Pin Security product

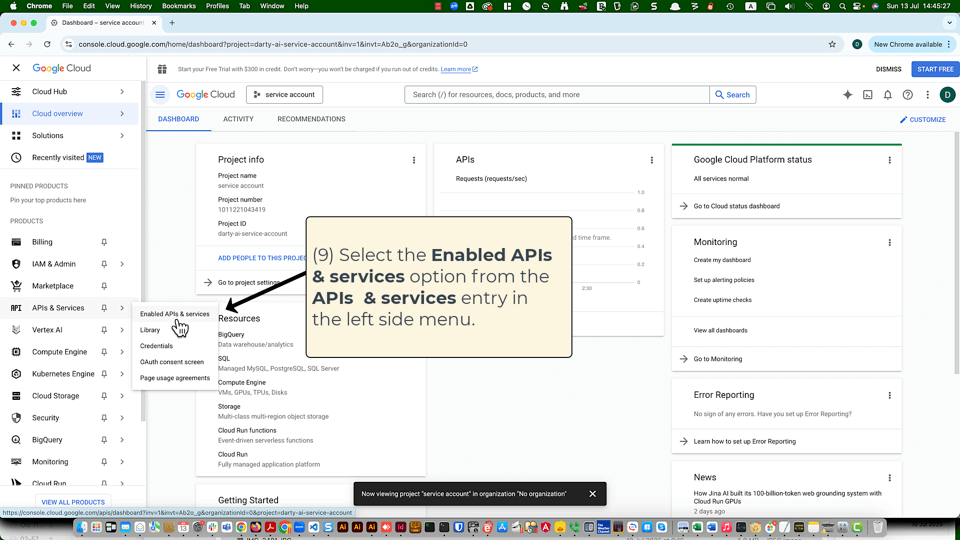[x=104, y=419]
